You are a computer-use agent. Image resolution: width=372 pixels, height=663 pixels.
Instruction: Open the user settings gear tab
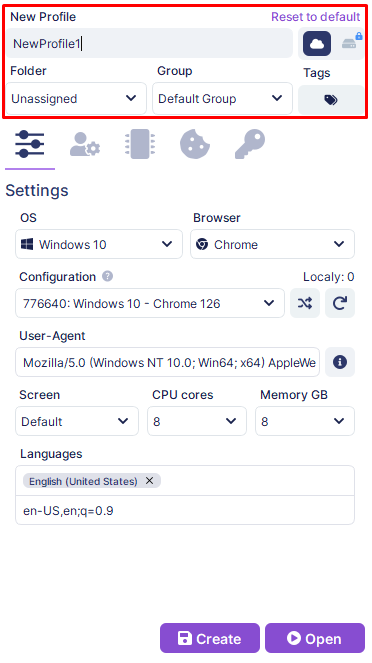[85, 144]
